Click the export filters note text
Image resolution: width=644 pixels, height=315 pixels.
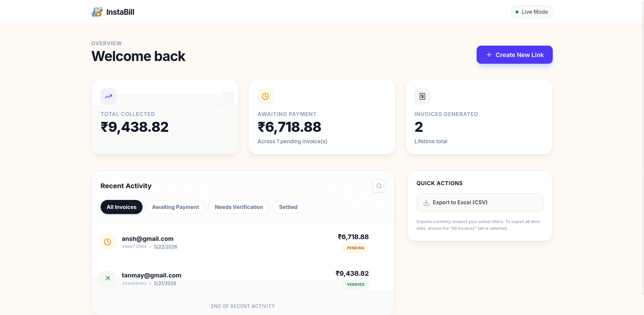(x=478, y=225)
